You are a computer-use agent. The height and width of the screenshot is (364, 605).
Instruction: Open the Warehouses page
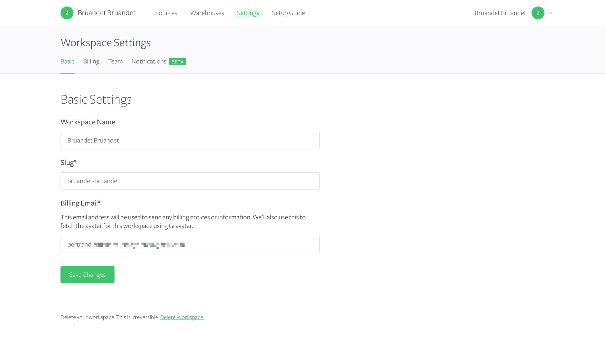pos(207,13)
